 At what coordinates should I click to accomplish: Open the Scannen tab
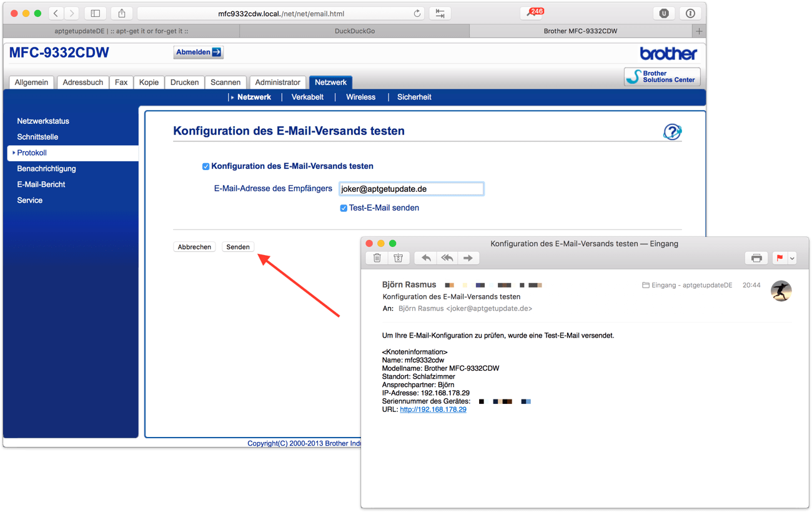point(225,83)
